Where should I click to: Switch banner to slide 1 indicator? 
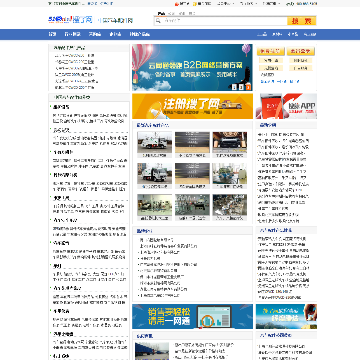coord(234,87)
